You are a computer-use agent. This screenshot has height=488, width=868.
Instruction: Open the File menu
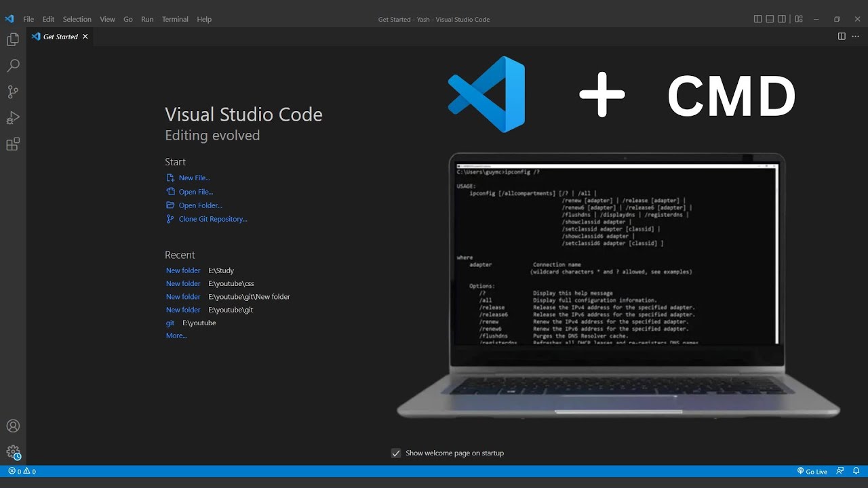click(28, 19)
